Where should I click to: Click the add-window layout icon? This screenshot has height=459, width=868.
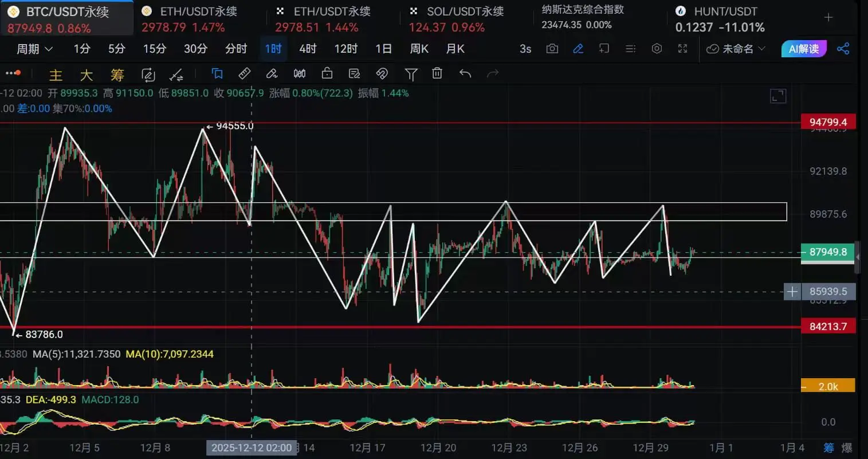(x=604, y=49)
